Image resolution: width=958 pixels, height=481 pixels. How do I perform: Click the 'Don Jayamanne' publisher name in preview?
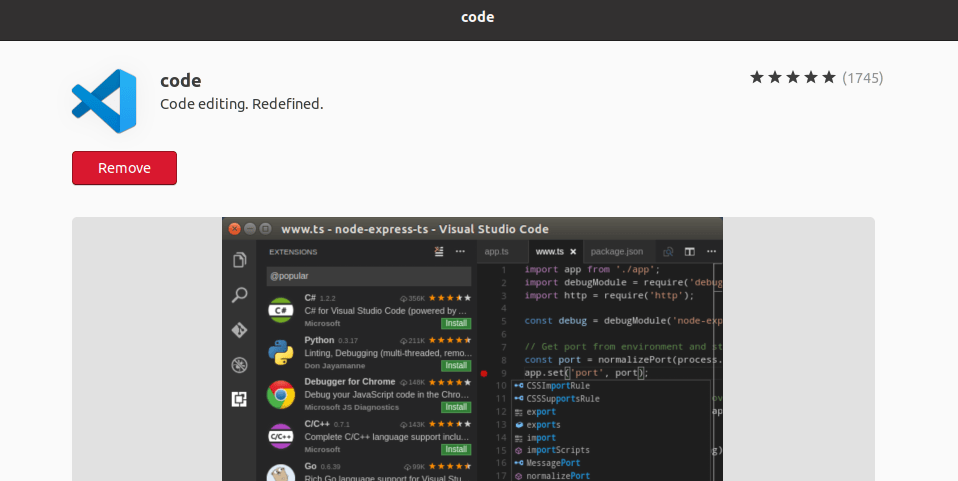click(335, 365)
